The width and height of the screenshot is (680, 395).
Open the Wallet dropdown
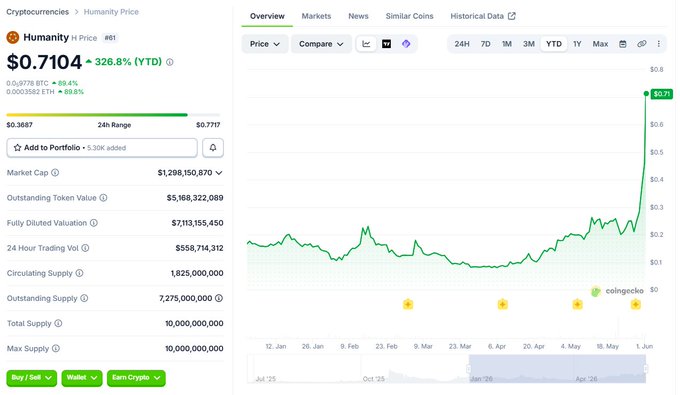point(82,378)
